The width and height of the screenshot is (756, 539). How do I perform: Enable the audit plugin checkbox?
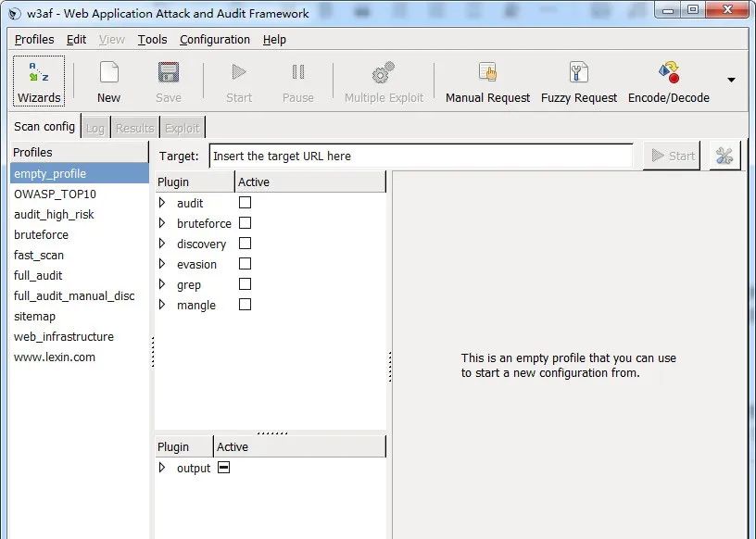tap(245, 203)
